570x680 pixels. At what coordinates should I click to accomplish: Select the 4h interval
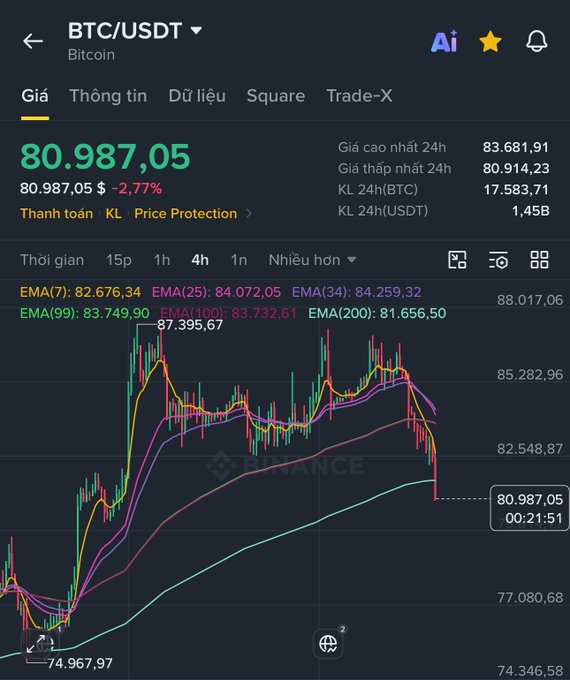[200, 260]
